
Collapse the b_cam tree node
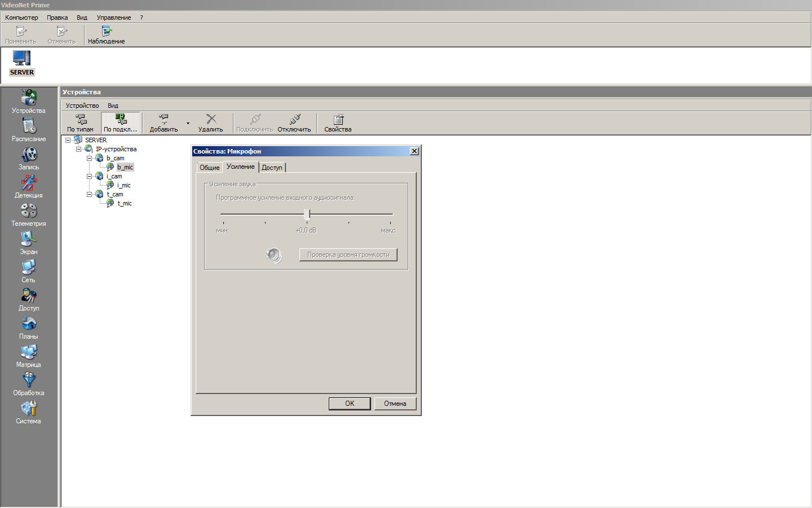89,158
